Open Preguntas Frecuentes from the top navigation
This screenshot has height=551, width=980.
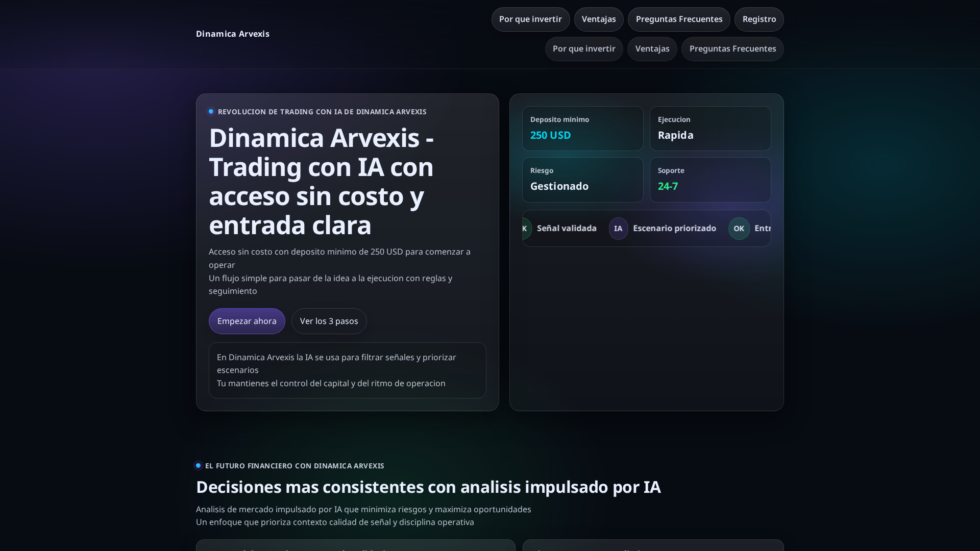coord(679,19)
